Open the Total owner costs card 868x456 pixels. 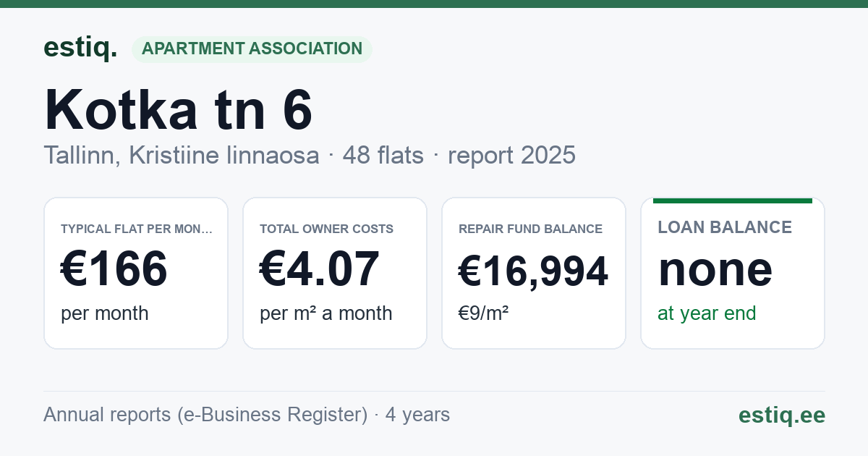[x=335, y=273]
